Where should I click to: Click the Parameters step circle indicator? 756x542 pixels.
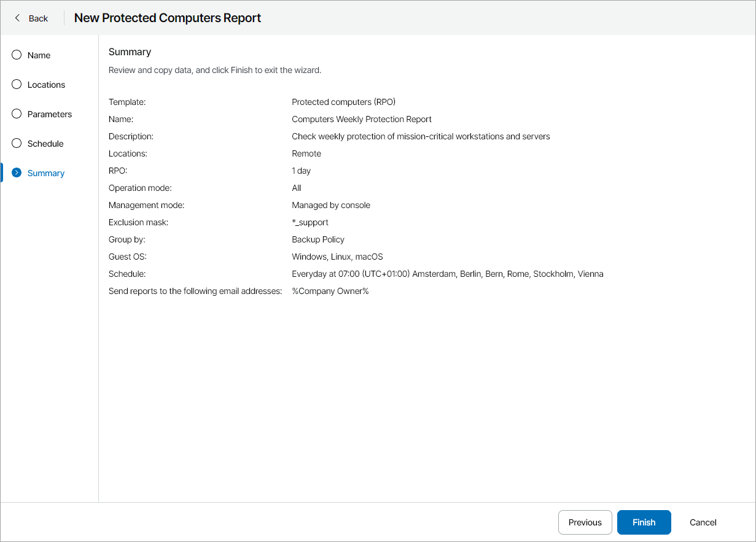pos(17,114)
